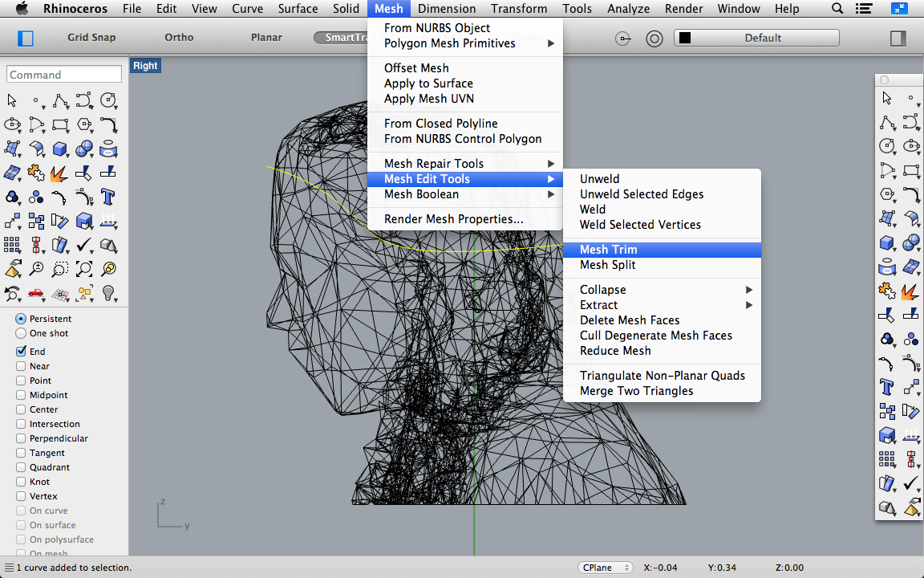Click the red car shaded display icon

(x=36, y=292)
